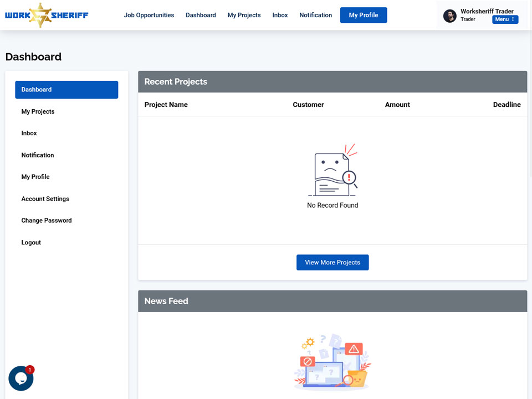Select Inbox in top navigation bar
The height and width of the screenshot is (399, 532).
coord(280,16)
